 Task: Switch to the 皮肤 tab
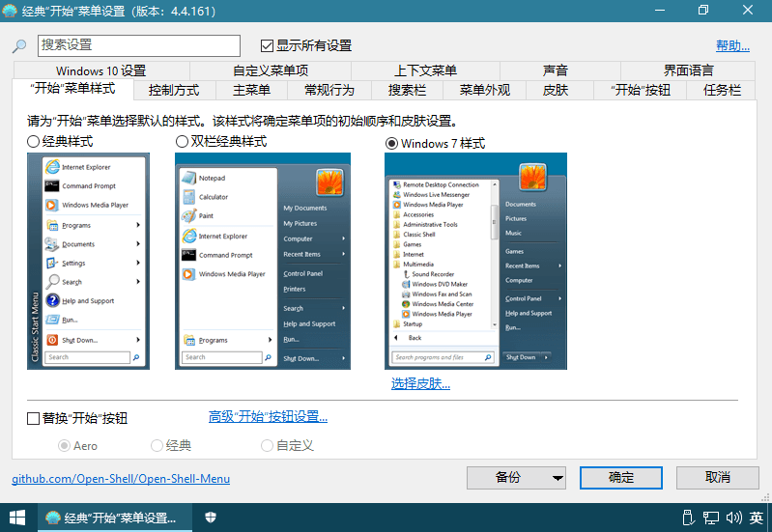555,90
